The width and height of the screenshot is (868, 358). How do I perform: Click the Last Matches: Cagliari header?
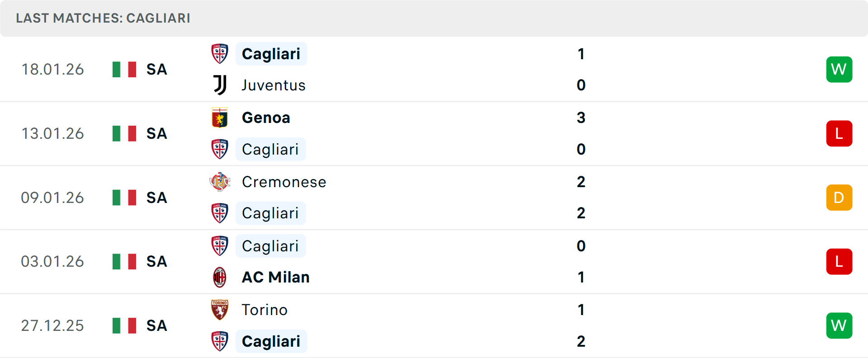pyautogui.click(x=103, y=18)
